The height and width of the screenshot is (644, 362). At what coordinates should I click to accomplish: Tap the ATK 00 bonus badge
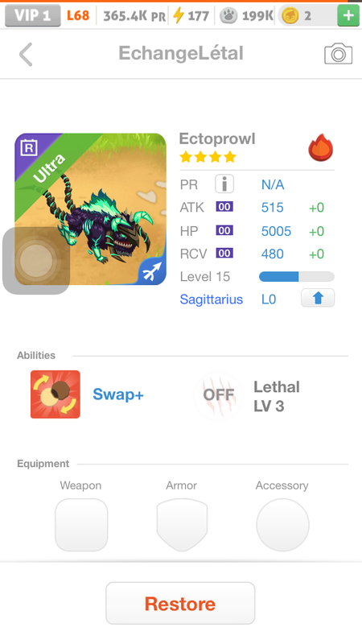tap(224, 207)
